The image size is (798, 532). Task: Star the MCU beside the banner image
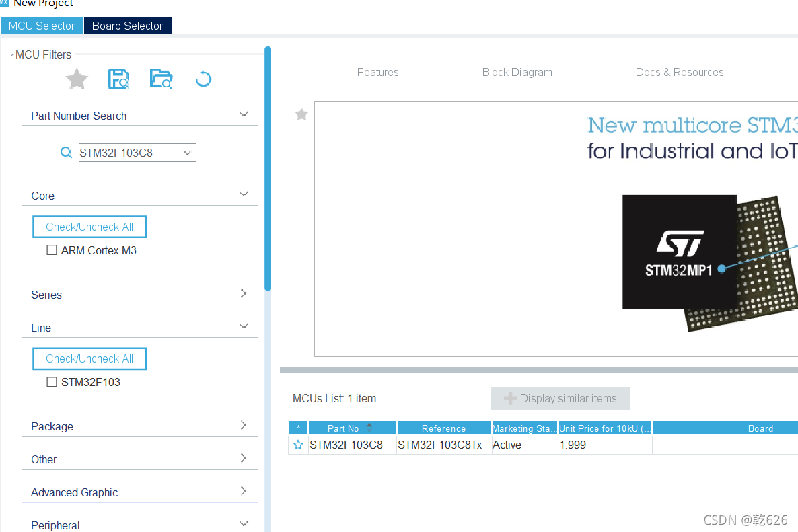click(x=301, y=114)
